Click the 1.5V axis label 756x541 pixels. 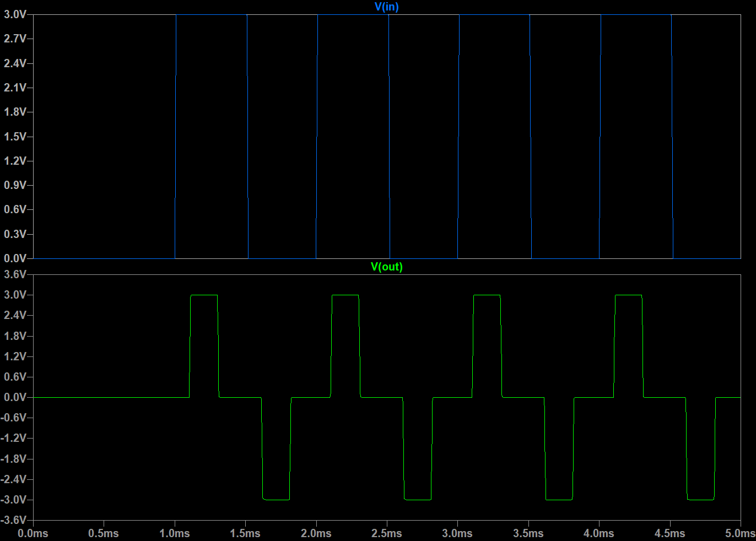pyautogui.click(x=15, y=137)
